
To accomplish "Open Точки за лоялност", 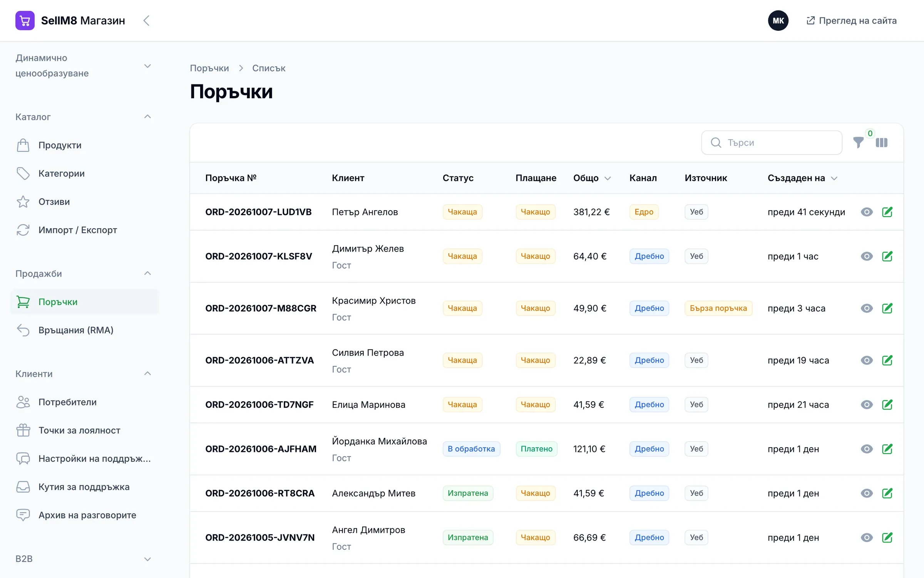I will pos(85,430).
